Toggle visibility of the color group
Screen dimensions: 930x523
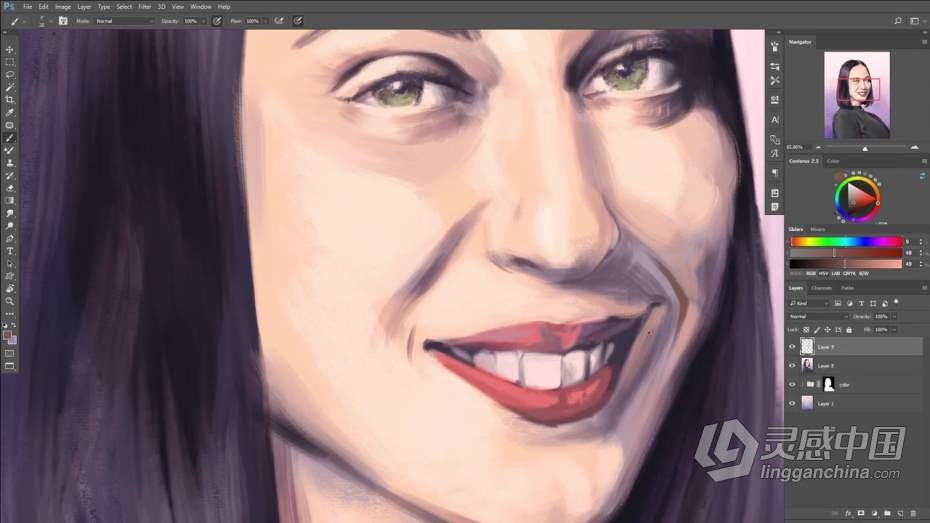tap(792, 384)
